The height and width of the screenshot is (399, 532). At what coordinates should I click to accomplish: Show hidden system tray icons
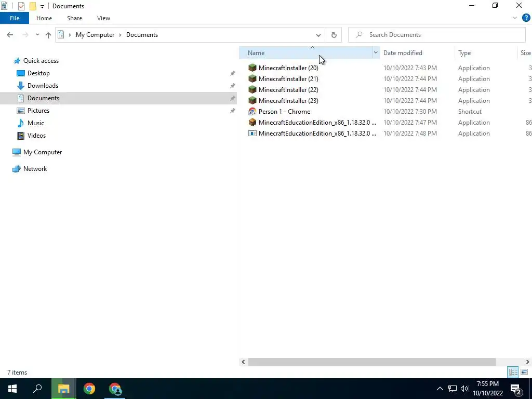(x=440, y=389)
